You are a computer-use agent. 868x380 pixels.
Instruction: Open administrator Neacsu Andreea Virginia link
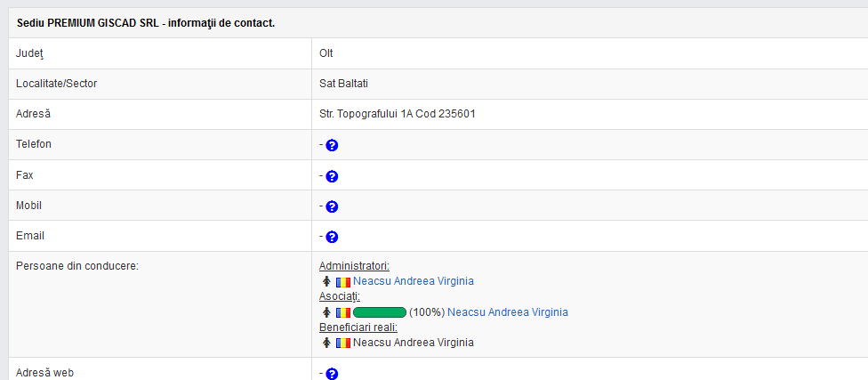413,281
